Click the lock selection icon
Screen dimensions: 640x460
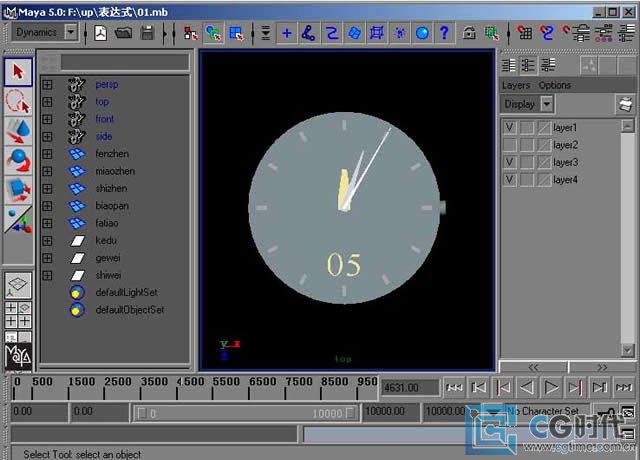[x=469, y=33]
